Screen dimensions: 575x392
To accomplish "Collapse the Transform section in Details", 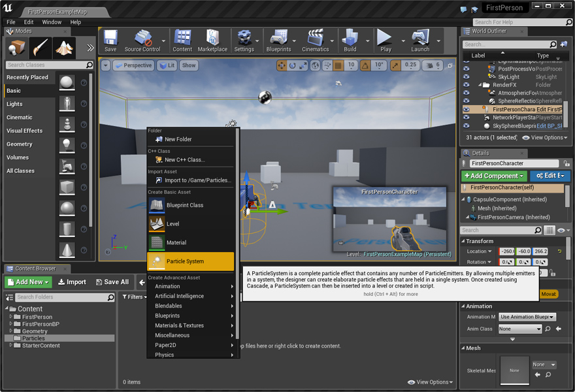I will click(463, 241).
